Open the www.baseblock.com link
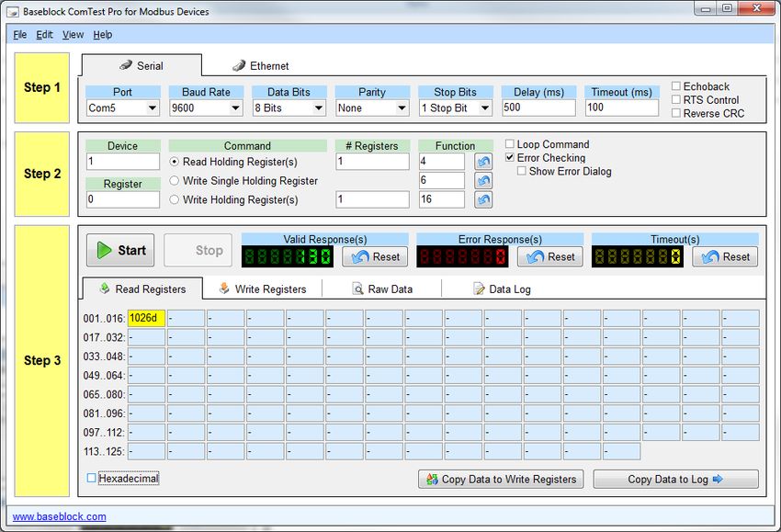781x532 pixels. [59, 516]
